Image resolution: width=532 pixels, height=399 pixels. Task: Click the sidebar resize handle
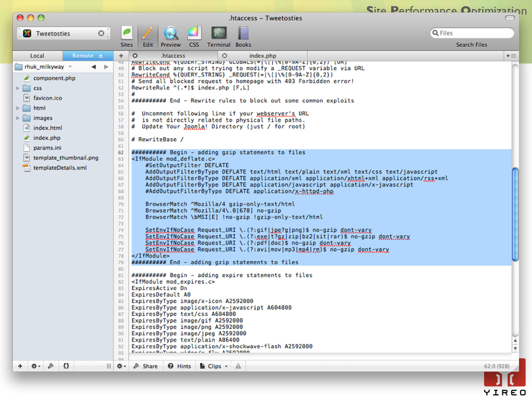pos(109,366)
